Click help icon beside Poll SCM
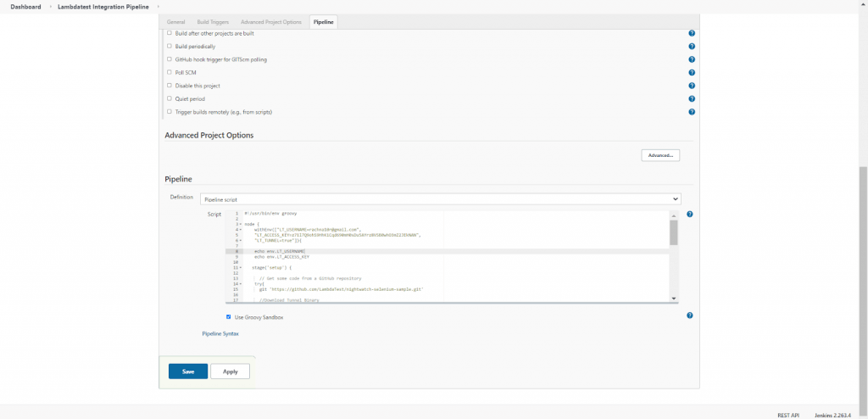 [x=692, y=73]
